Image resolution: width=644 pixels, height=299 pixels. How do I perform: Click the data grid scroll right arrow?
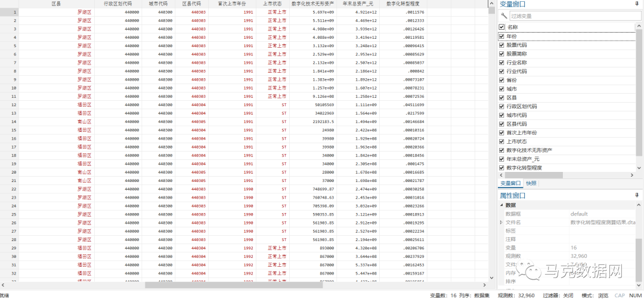click(485, 285)
